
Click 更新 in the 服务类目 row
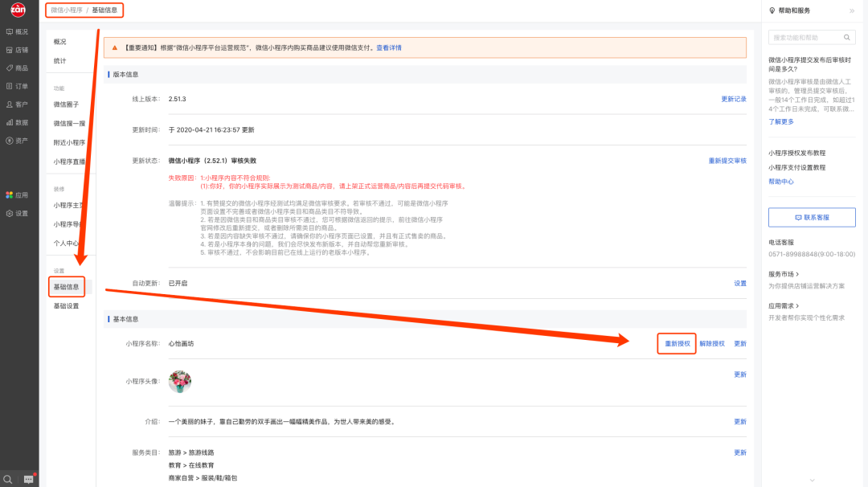click(x=740, y=452)
